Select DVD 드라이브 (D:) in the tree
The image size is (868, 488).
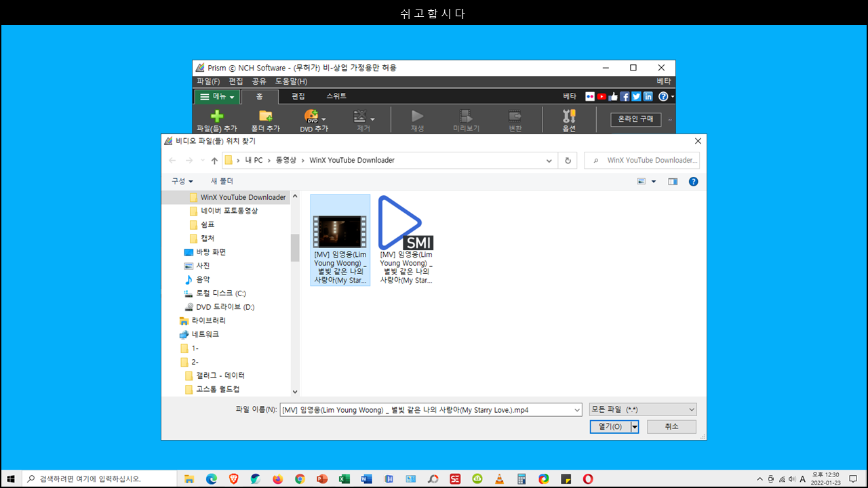[224, 307]
